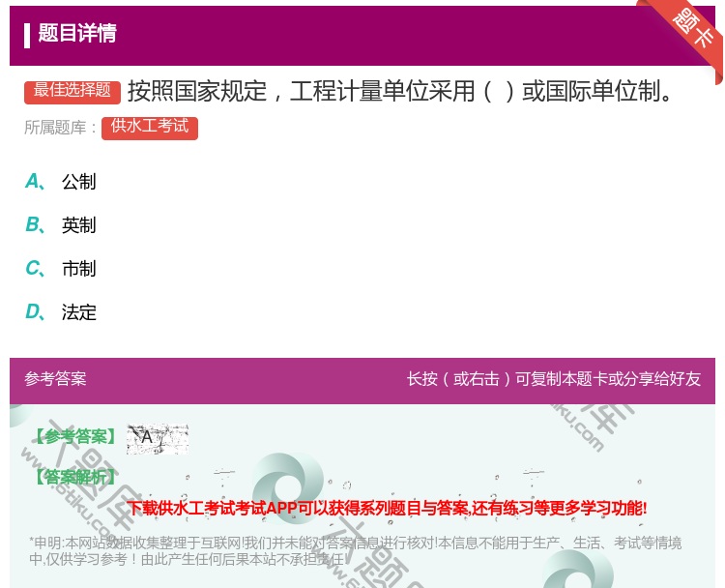Select option A 公制
The height and width of the screenshot is (588, 725).
[x=61, y=182]
